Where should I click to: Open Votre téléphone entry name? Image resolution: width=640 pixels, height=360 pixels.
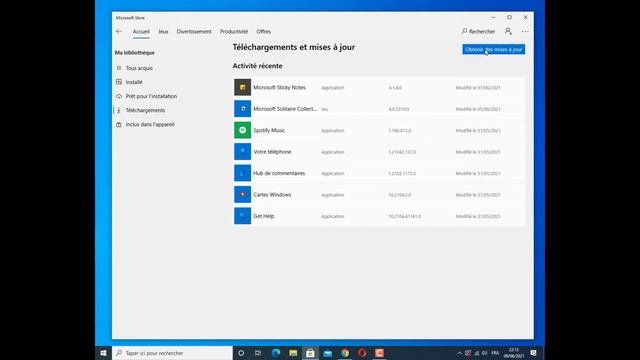click(x=272, y=152)
